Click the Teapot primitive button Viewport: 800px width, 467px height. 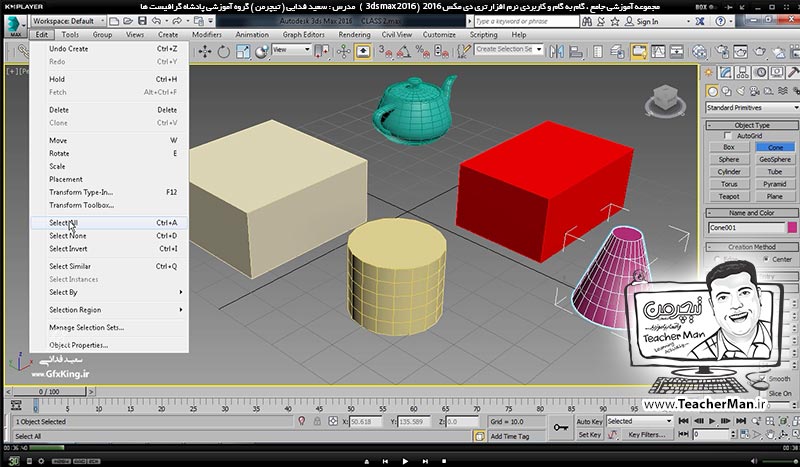point(729,196)
